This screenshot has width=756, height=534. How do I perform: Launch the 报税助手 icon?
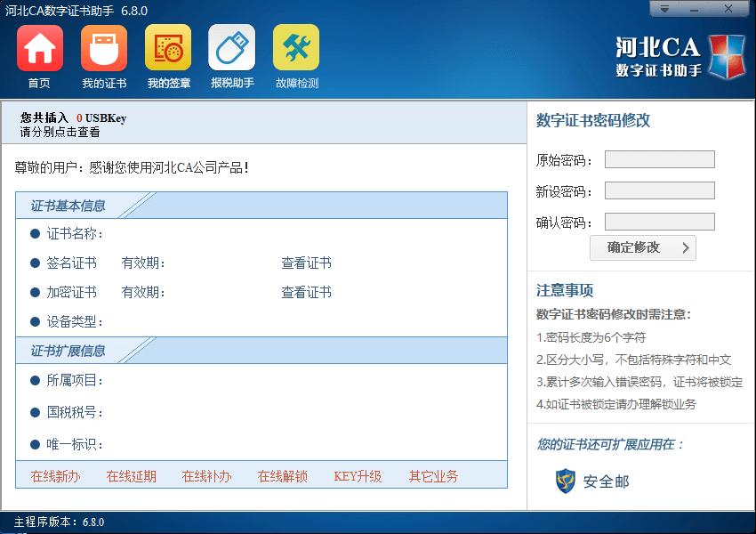[232, 48]
